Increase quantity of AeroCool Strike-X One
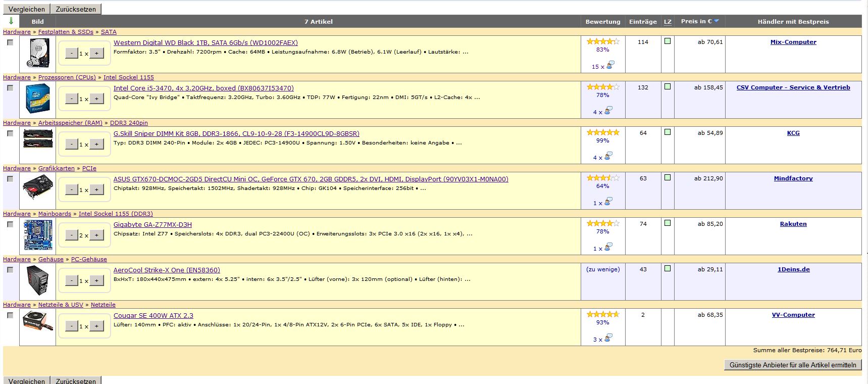The image size is (868, 384). click(x=96, y=280)
